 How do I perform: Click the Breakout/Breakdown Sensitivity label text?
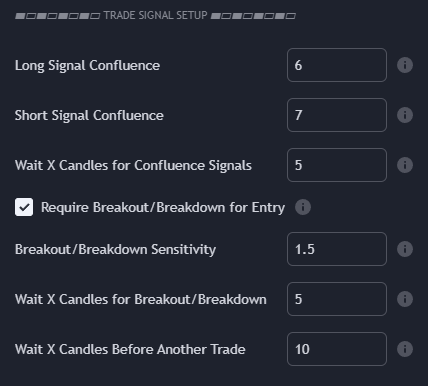[115, 249]
